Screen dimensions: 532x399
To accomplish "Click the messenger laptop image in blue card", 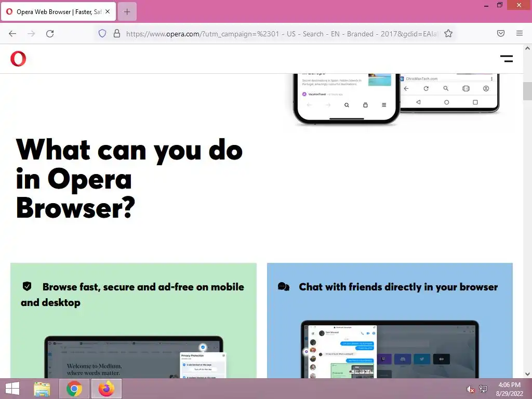I will (390, 349).
